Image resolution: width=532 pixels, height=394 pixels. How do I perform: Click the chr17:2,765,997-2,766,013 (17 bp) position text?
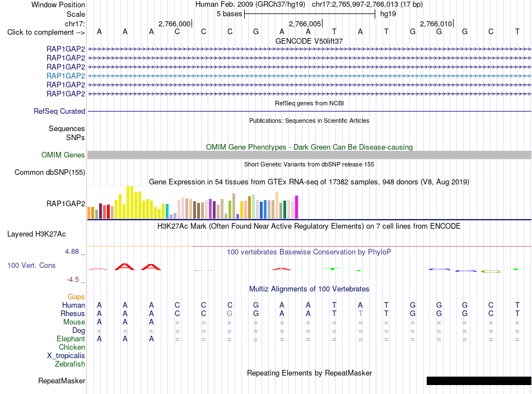pos(367,4)
